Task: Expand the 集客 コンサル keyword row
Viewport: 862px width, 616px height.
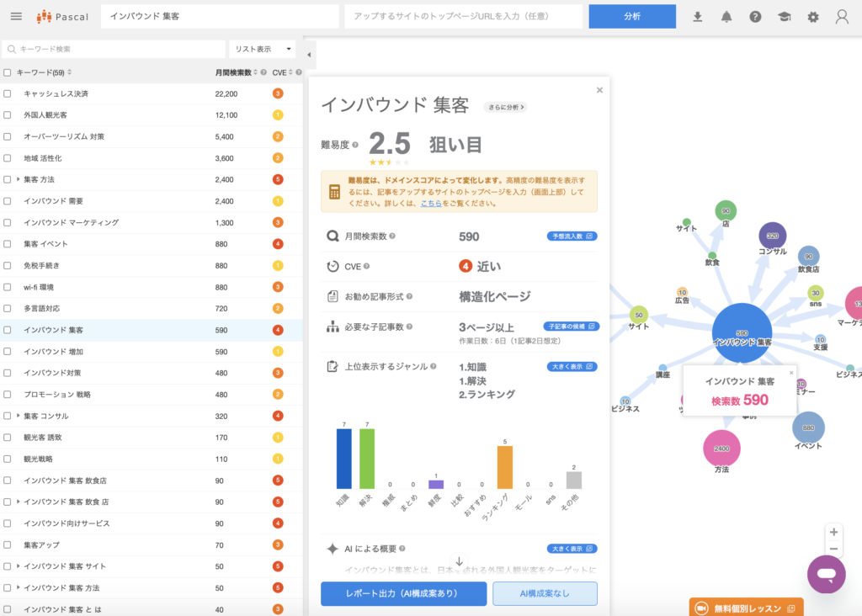Action: (19, 416)
